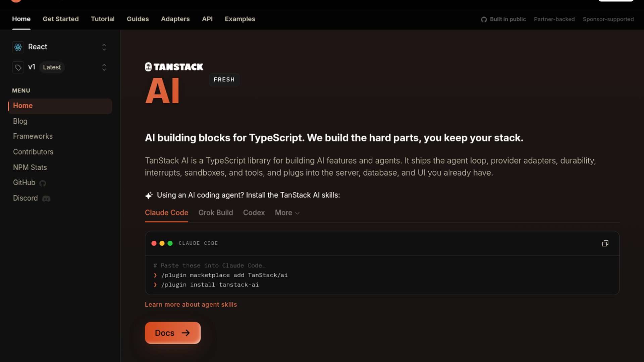The height and width of the screenshot is (362, 644).
Task: Open the Get Started nav item
Action: (61, 19)
